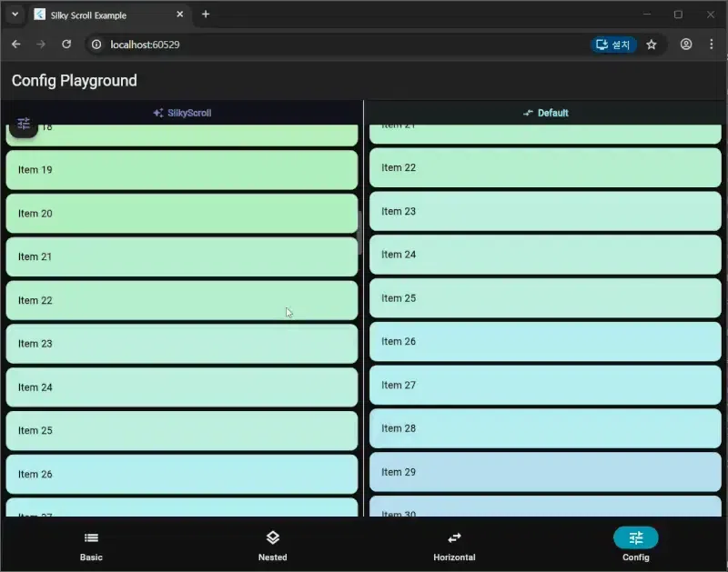Click Item 20 in SilkyScroll list
The image size is (728, 572).
[182, 214]
